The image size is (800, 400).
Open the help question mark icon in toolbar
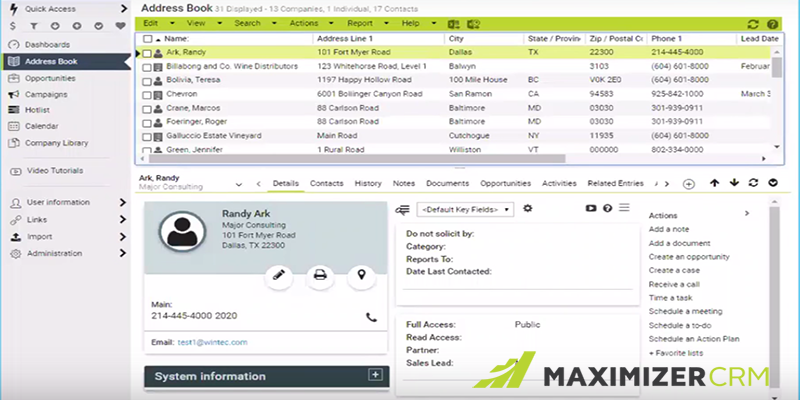(x=772, y=22)
